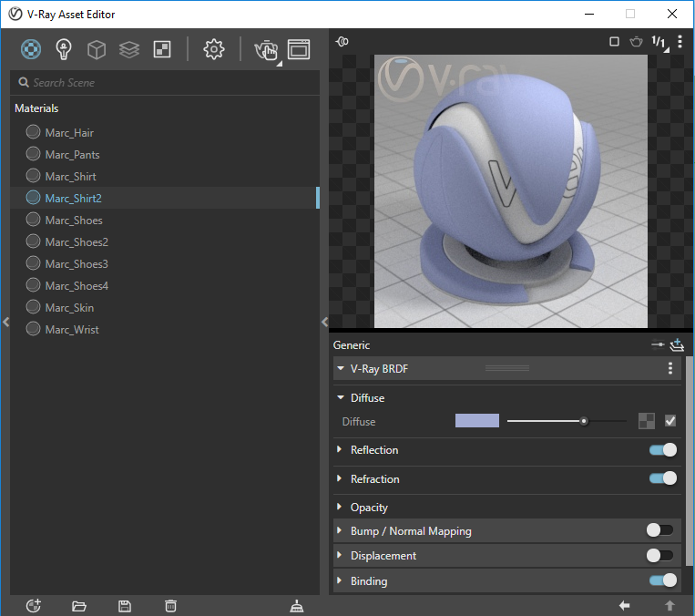Disable the Refraction toggle

(663, 478)
